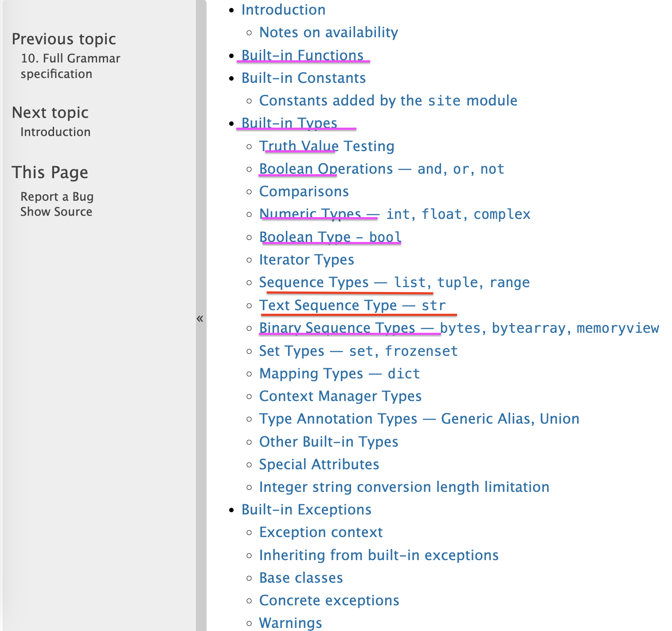Open 'Boolean Operations — and, or, not'

point(382,169)
